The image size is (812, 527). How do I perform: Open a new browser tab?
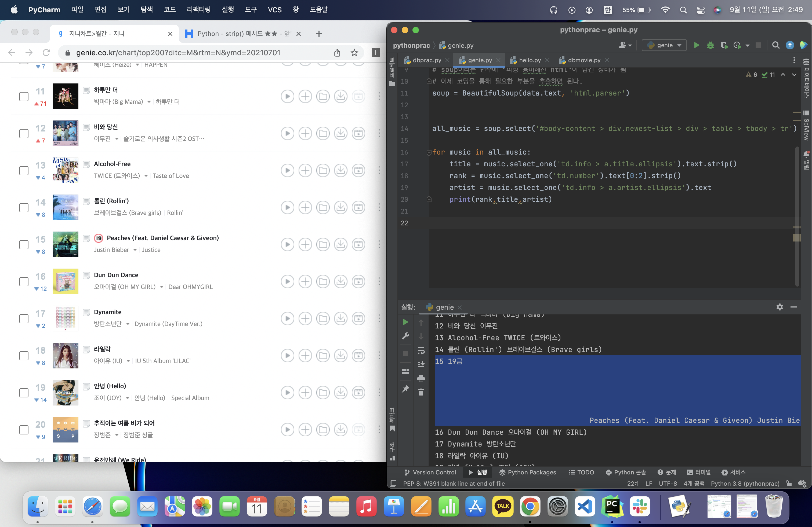click(319, 34)
